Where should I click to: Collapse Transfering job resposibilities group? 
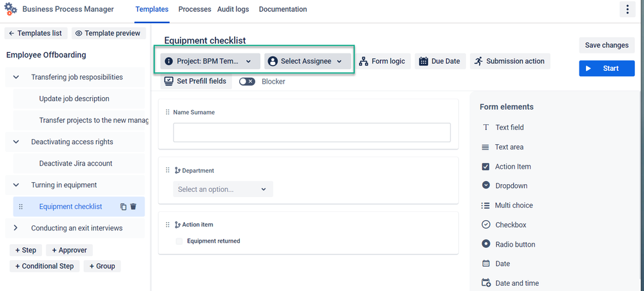pyautogui.click(x=16, y=77)
